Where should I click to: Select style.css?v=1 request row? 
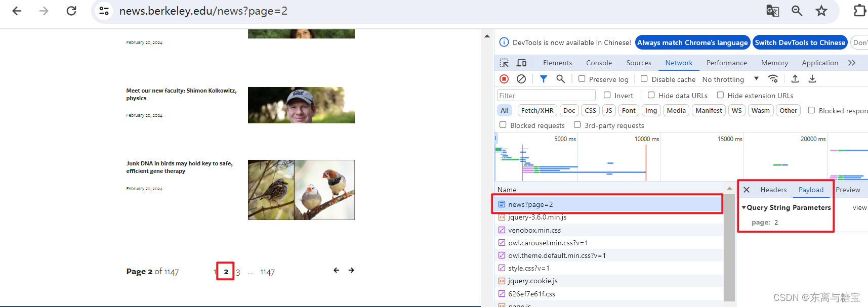tap(609, 268)
